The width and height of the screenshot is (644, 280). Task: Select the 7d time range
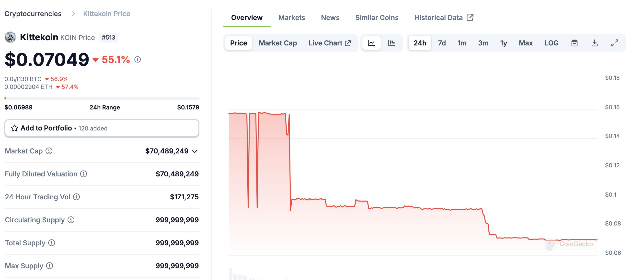pos(442,43)
